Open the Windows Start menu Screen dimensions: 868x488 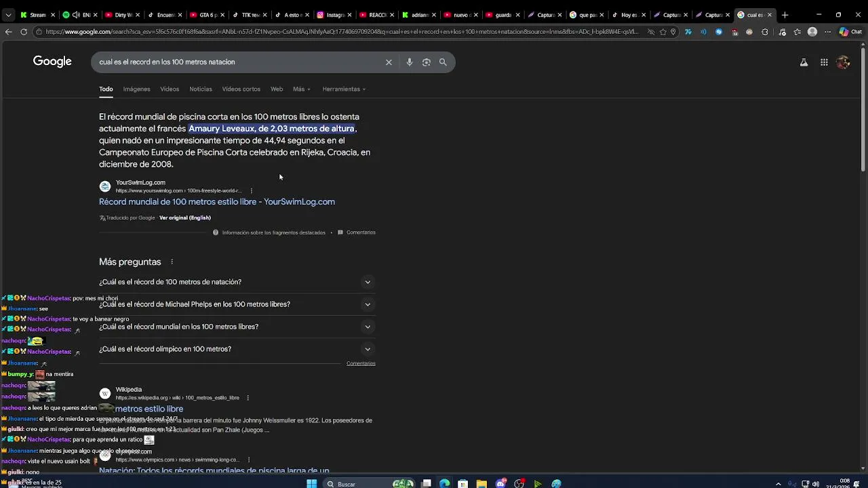pos(311,483)
